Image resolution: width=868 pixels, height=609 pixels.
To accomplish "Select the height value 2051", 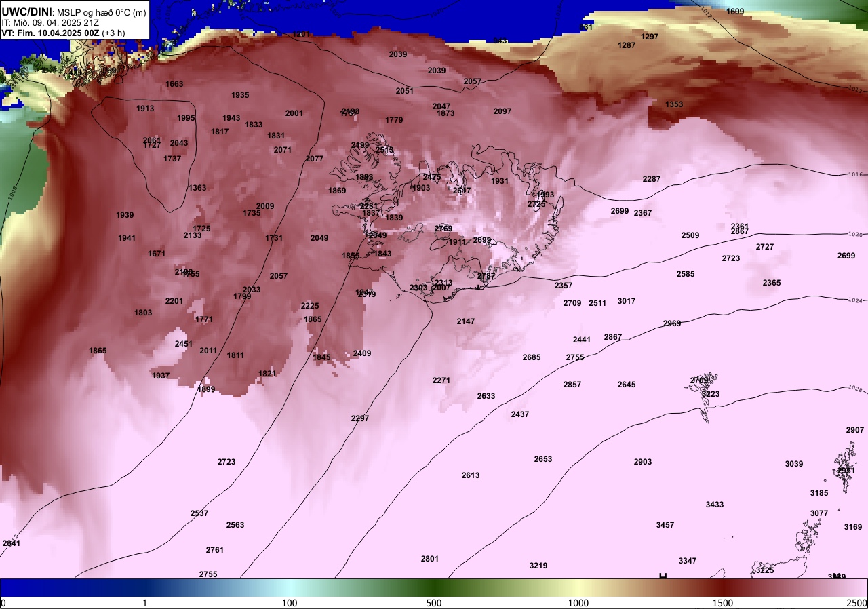I will 405,91.
